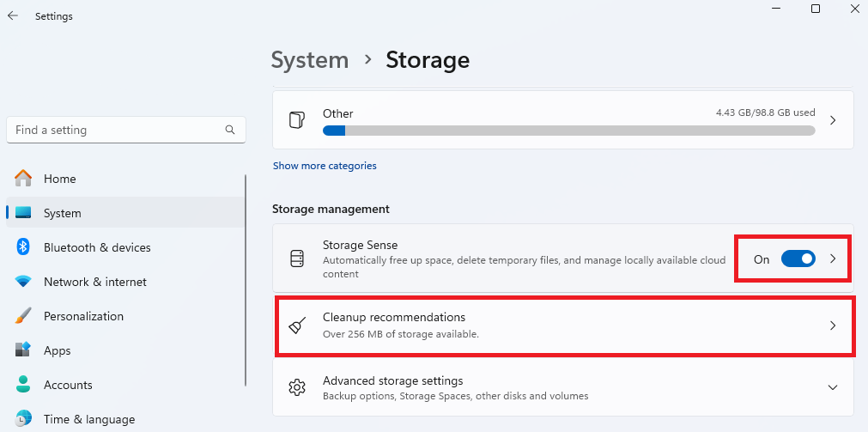
Task: Open Storage Sense details chevron
Action: coord(832,259)
